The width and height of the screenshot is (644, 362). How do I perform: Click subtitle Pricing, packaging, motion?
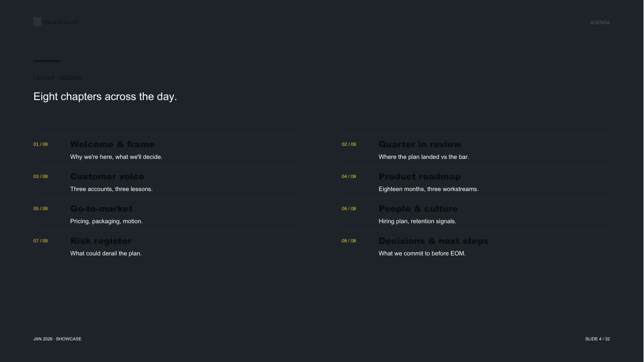pyautogui.click(x=107, y=221)
